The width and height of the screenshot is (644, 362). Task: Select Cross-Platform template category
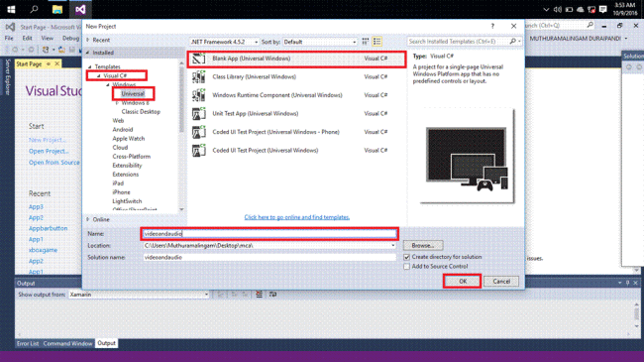[132, 157]
